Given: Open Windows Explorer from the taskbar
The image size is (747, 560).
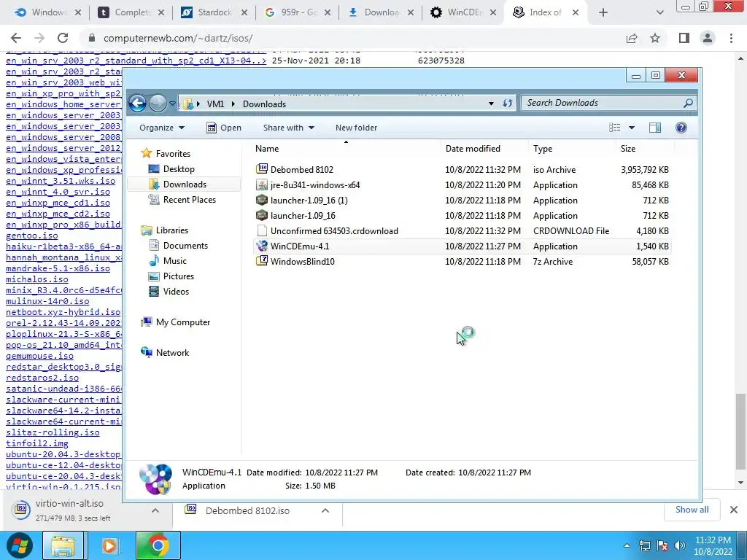Looking at the screenshot, I should pos(63,545).
